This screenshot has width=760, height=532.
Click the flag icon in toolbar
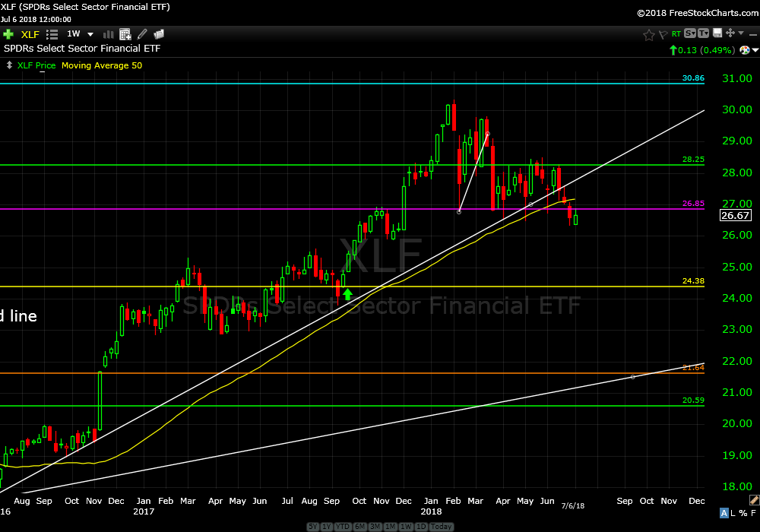pos(663,34)
